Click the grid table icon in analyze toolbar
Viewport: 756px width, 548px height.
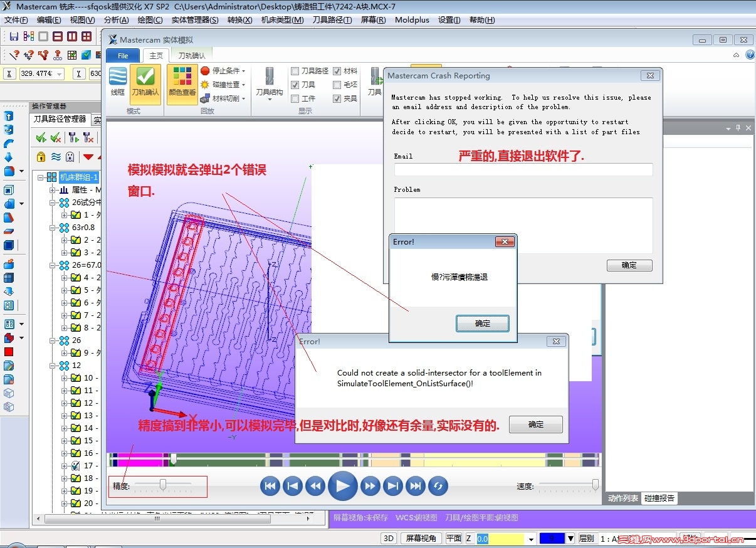point(72,55)
